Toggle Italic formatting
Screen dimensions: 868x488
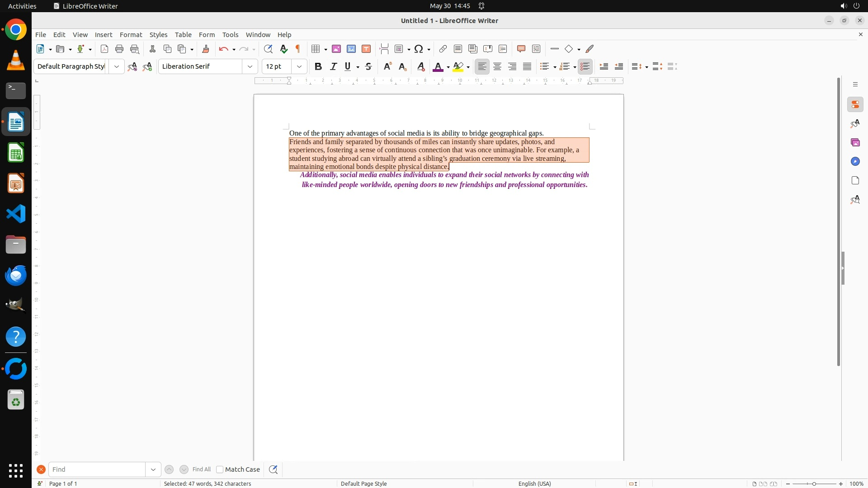[x=333, y=66]
